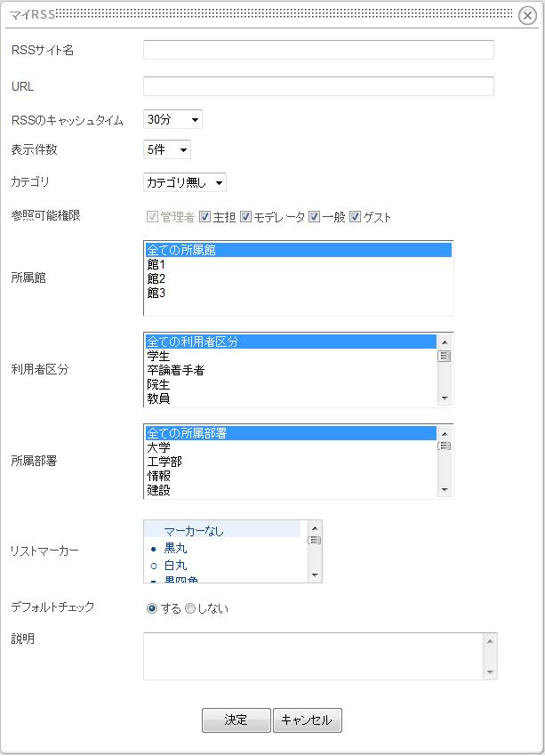Click the RSSサイト名 text field
This screenshot has height=756, width=545.
click(318, 50)
